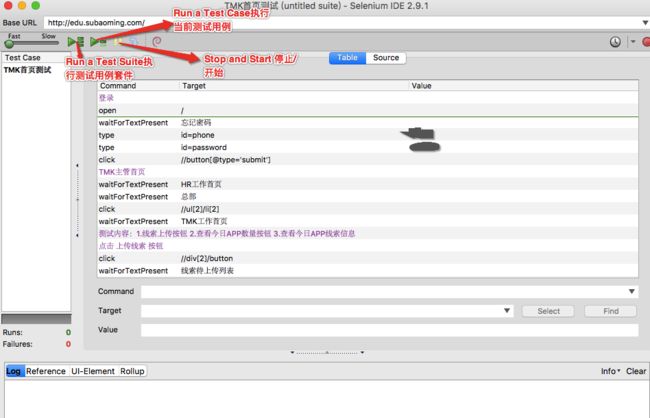
Task: Select the click //ul[2]/li[2] row
Action: 368,209
